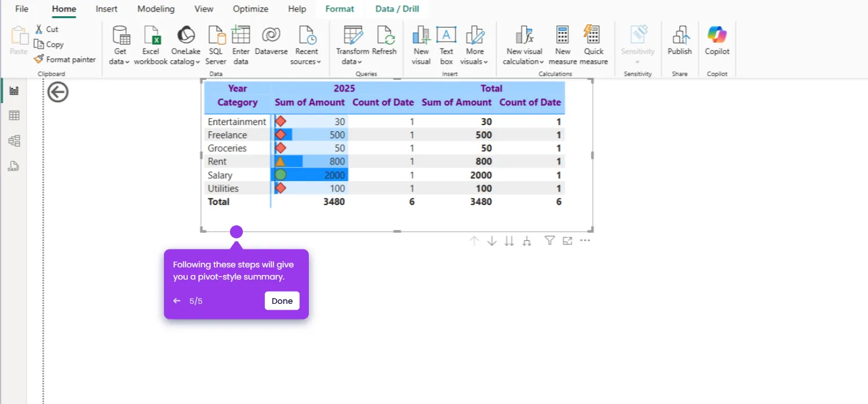Viewport: 868px width, 404px height.
Task: Go to previous tour step arrow
Action: [177, 301]
